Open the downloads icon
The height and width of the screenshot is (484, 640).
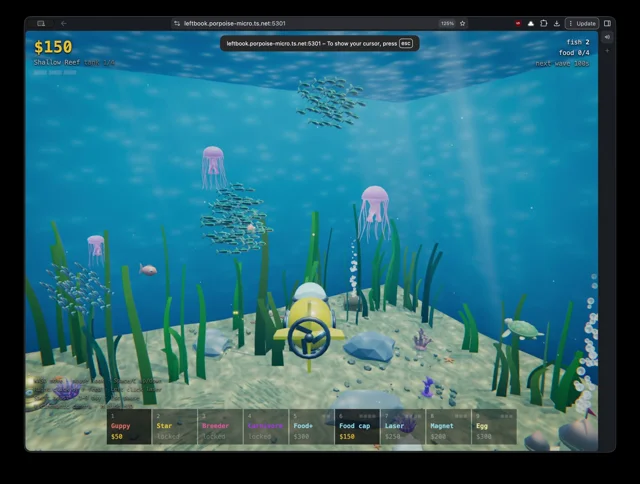click(x=556, y=24)
